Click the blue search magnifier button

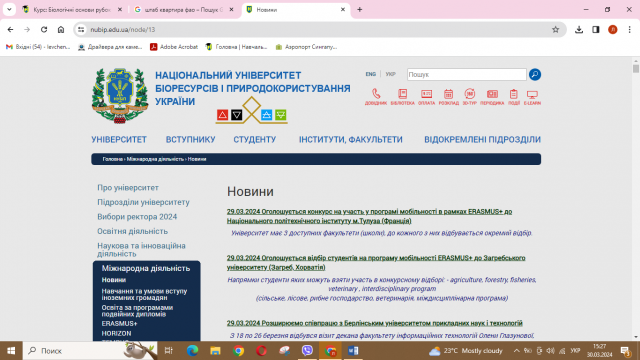pos(535,74)
